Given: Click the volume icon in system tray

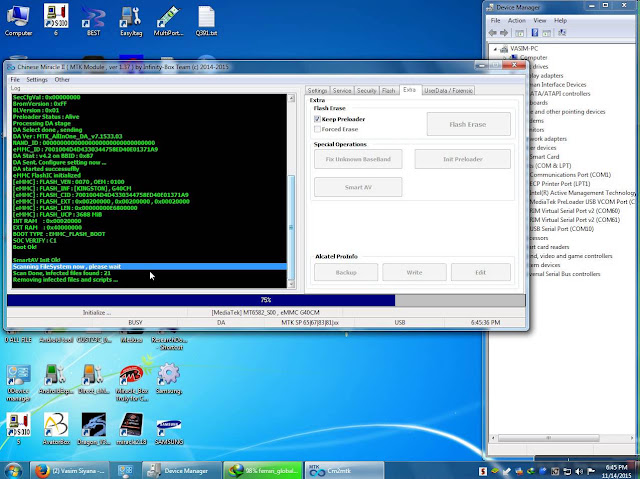Looking at the screenshot, I should [x=578, y=472].
